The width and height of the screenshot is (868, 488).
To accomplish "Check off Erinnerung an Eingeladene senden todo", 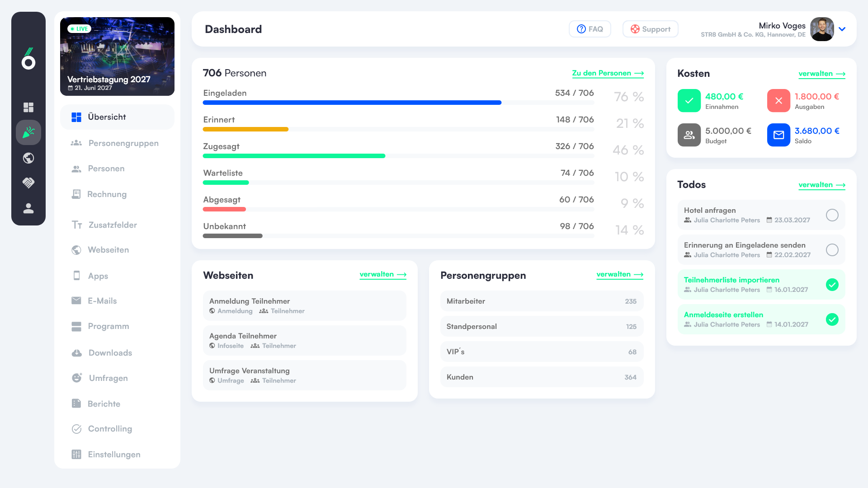I will click(x=832, y=250).
